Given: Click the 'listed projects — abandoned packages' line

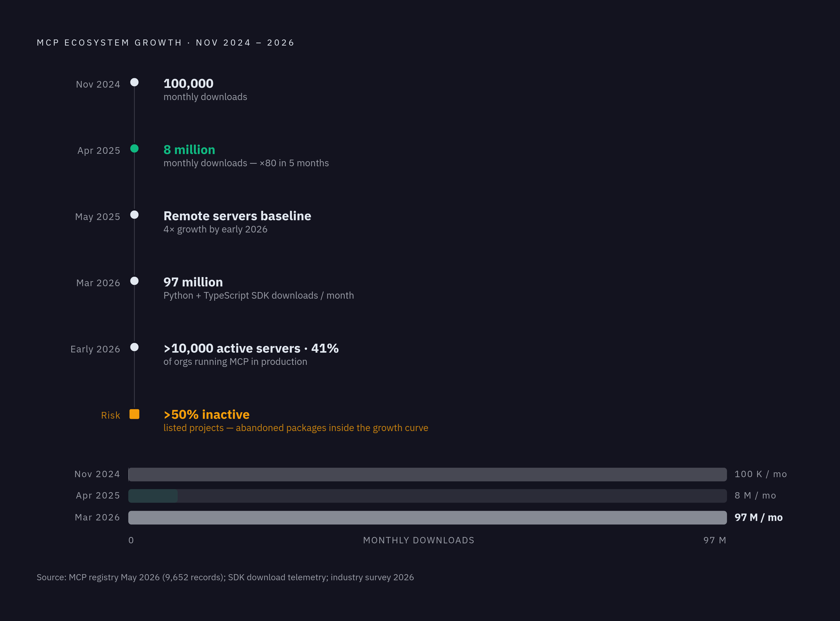Looking at the screenshot, I should click(x=296, y=427).
